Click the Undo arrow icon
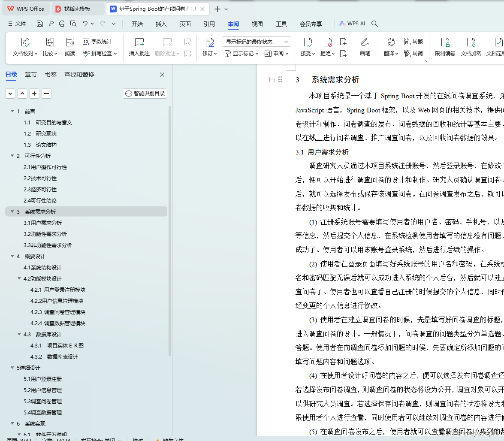The height and width of the screenshot is (441, 504). [x=85, y=24]
